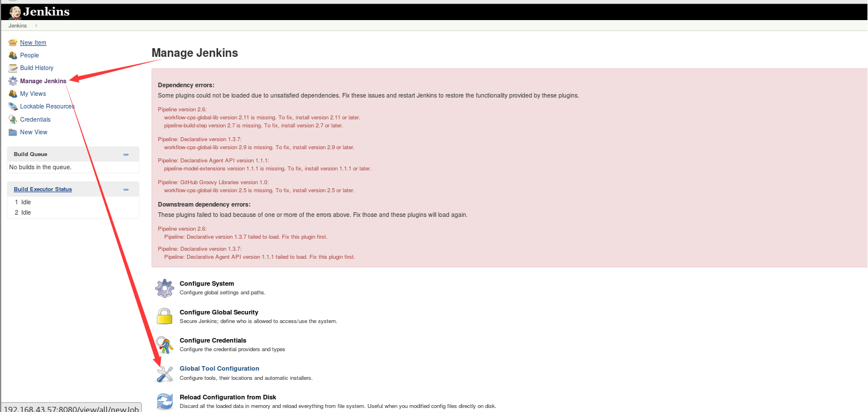Click the Build History notepad icon

click(x=13, y=68)
